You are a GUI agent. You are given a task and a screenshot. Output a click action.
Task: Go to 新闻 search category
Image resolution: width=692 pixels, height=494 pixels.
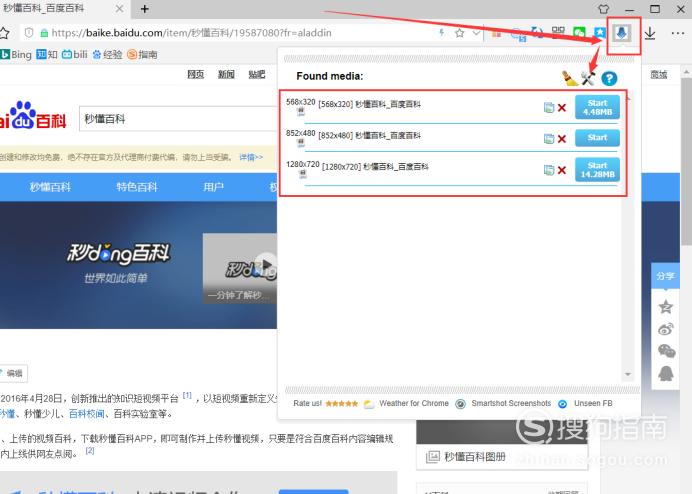[226, 74]
